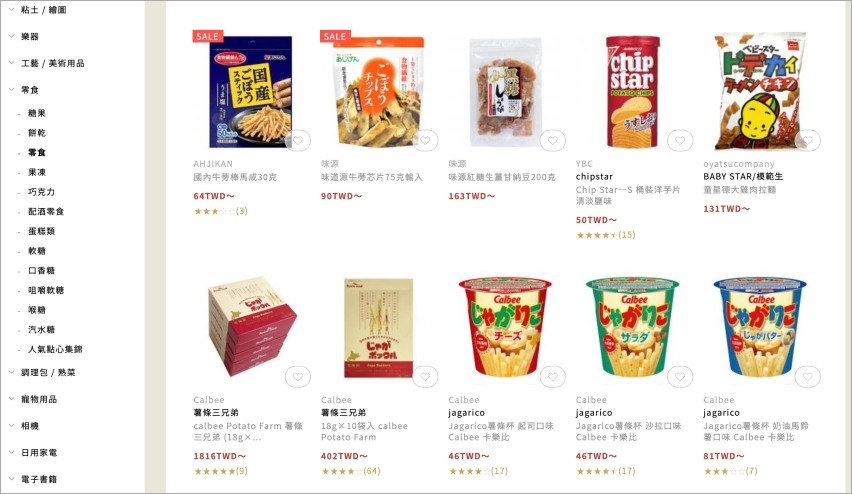Screen dimensions: 852x494
Task: Open Chip Star can product image
Action: (632, 91)
